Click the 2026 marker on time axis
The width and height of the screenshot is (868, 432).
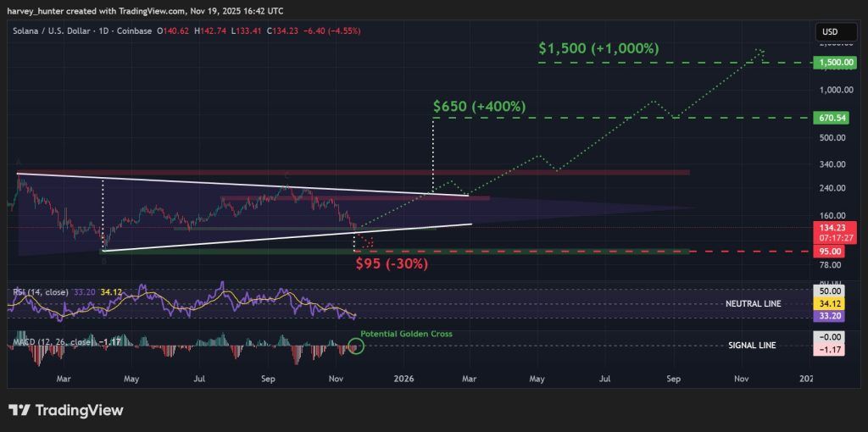(403, 379)
